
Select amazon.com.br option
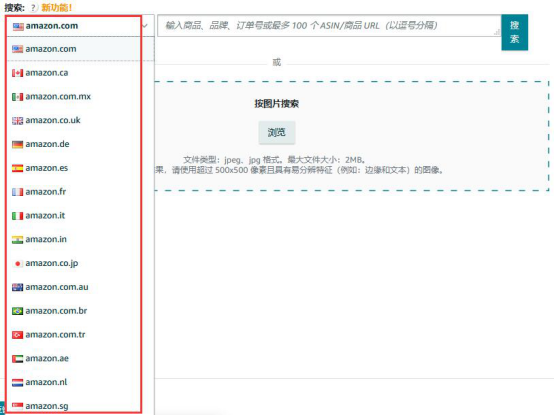81,311
